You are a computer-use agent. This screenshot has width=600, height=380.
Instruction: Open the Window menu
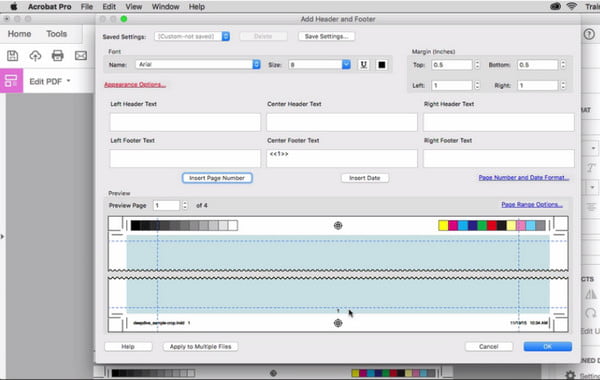pyautogui.click(x=165, y=7)
